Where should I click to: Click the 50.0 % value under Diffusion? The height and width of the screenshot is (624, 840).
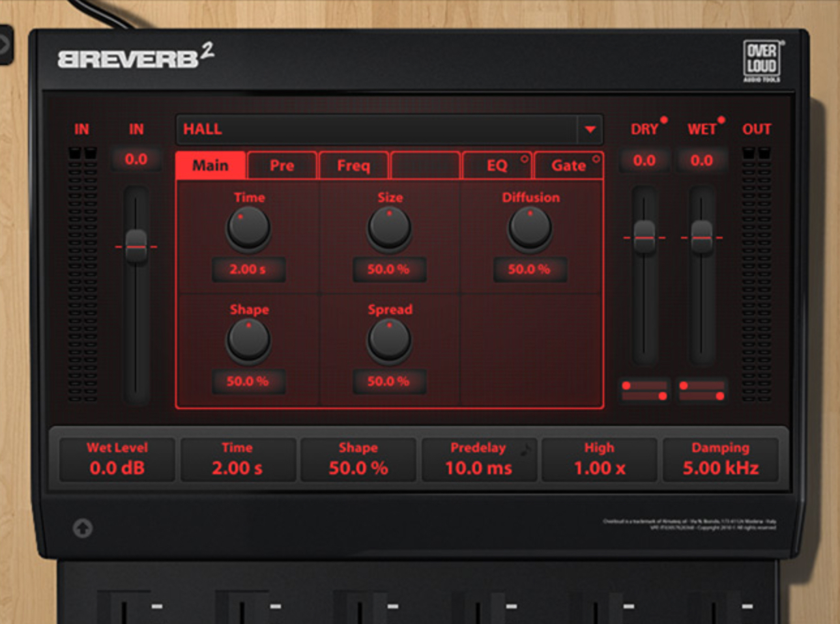530,269
